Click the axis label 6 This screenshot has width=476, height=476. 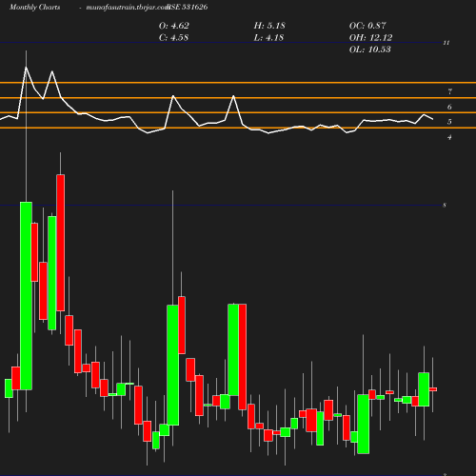coord(449,107)
